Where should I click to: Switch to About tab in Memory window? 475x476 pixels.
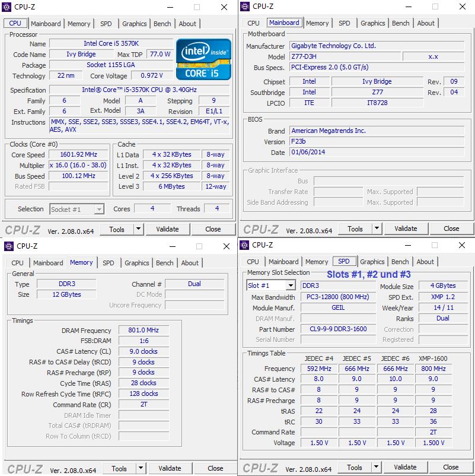click(190, 263)
